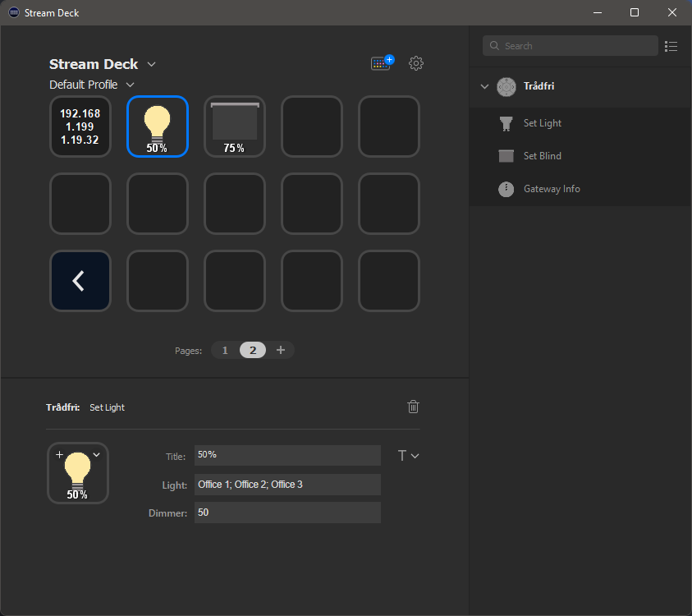Open the title text style dropdown
The width and height of the screenshot is (692, 616).
pyautogui.click(x=408, y=455)
